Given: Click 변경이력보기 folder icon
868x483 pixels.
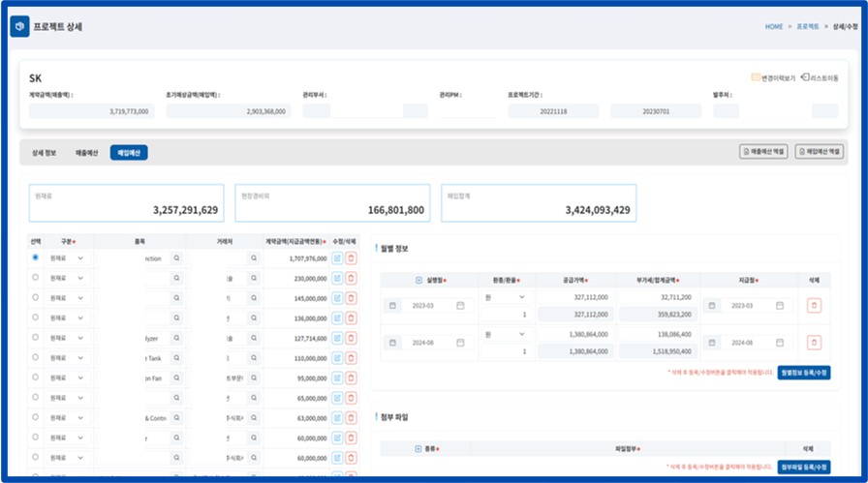Looking at the screenshot, I should 756,77.
